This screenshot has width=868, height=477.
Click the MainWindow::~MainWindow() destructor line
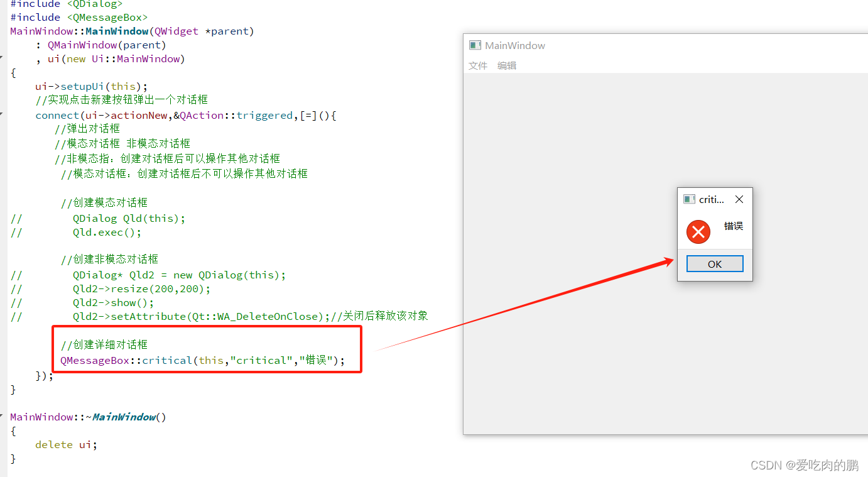pyautogui.click(x=89, y=417)
